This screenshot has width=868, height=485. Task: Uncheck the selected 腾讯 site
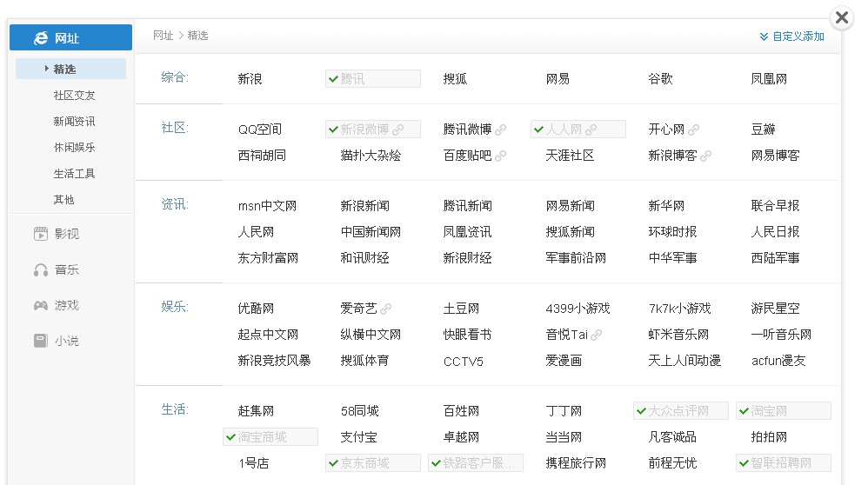pos(373,78)
